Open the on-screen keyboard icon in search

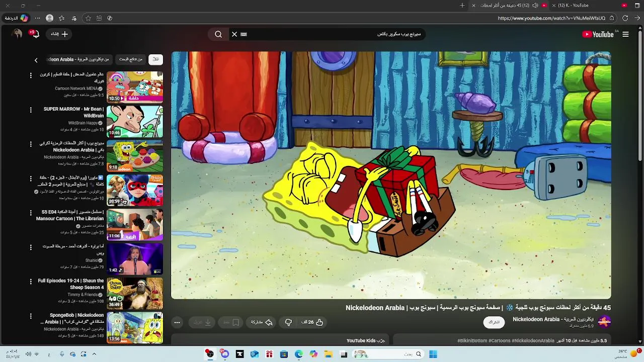(244, 34)
